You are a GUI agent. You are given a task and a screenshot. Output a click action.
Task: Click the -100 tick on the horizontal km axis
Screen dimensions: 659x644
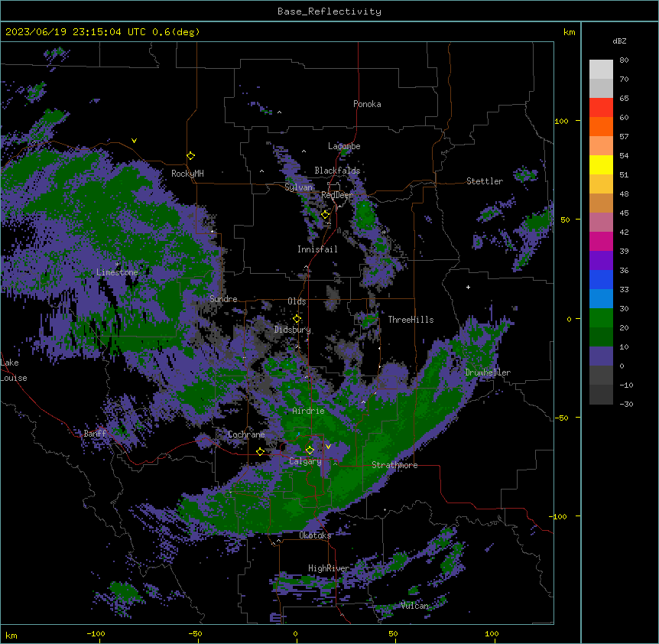[x=96, y=633]
